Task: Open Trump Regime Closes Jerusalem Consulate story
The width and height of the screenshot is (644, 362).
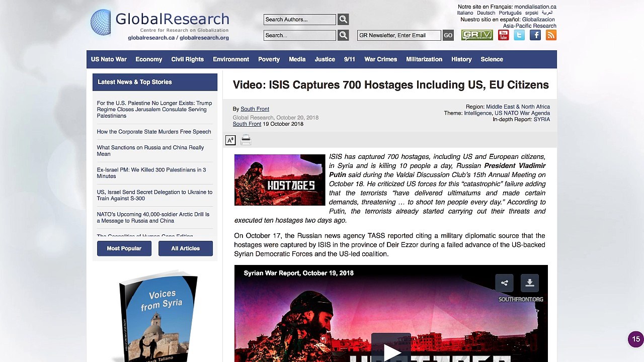Action: pos(154,110)
